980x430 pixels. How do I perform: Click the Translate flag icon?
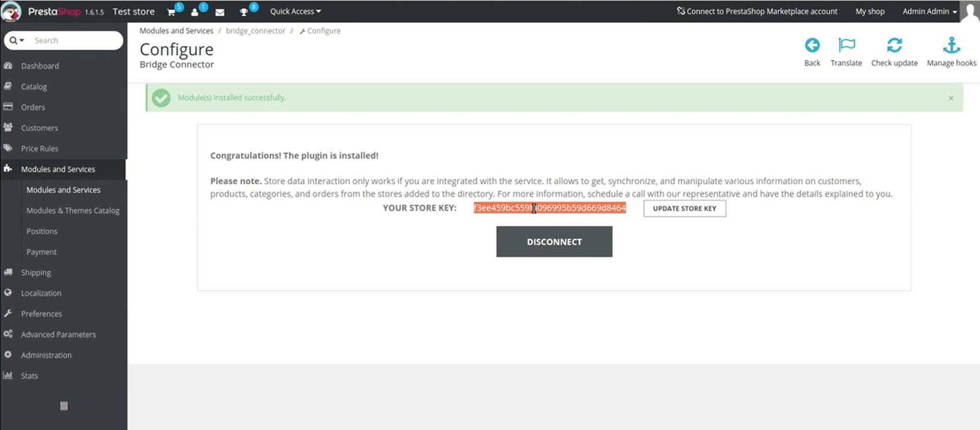click(846, 46)
